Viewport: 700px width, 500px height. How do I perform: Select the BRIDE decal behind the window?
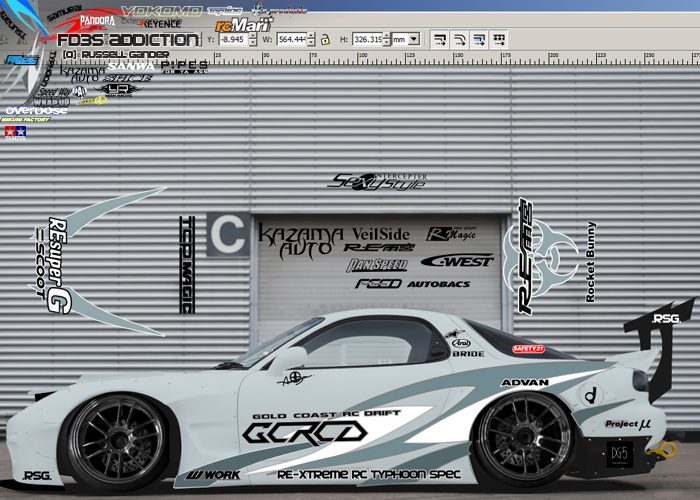(468, 354)
